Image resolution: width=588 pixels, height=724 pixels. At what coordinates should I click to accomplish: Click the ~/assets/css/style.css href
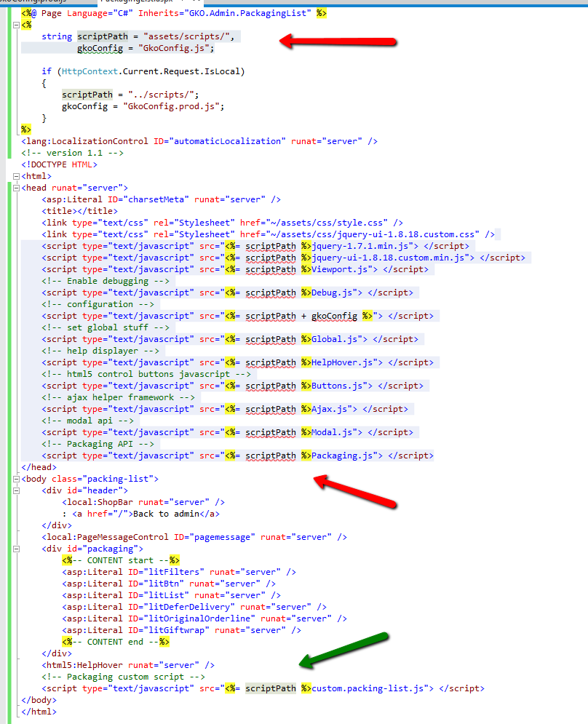point(327,223)
